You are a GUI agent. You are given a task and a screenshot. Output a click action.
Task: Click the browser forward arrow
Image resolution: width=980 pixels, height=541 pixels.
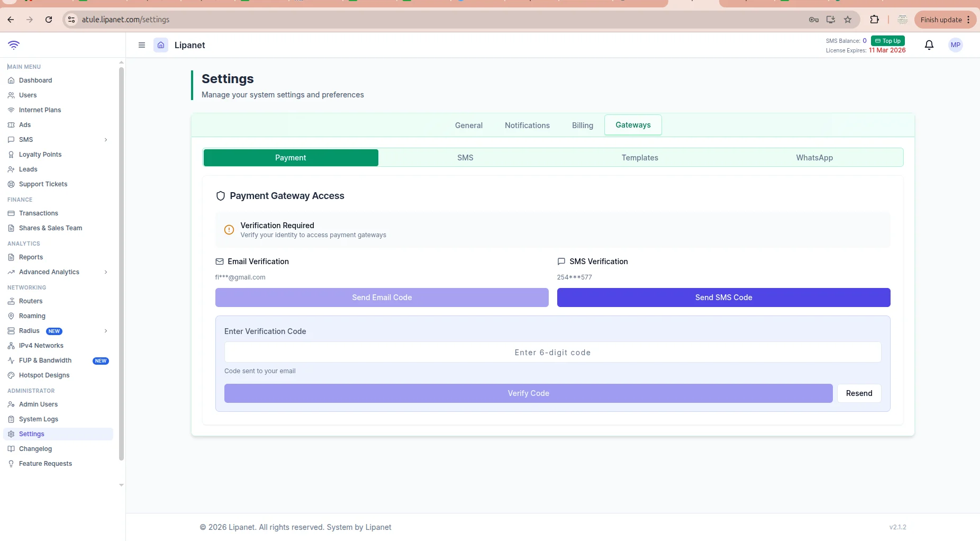point(30,20)
